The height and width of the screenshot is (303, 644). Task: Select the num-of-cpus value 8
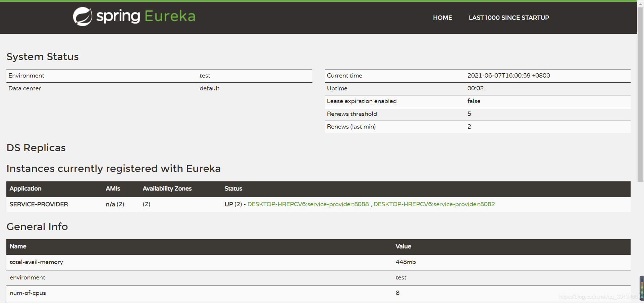[x=397, y=293]
